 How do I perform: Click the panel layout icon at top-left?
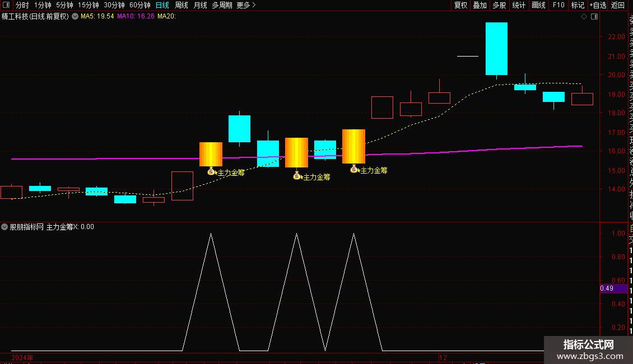click(x=6, y=5)
